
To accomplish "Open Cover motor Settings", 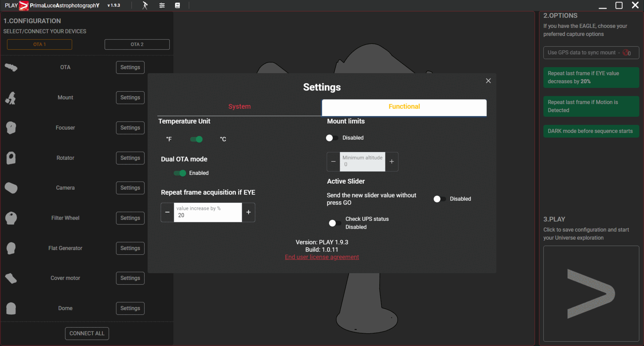I will tap(130, 278).
